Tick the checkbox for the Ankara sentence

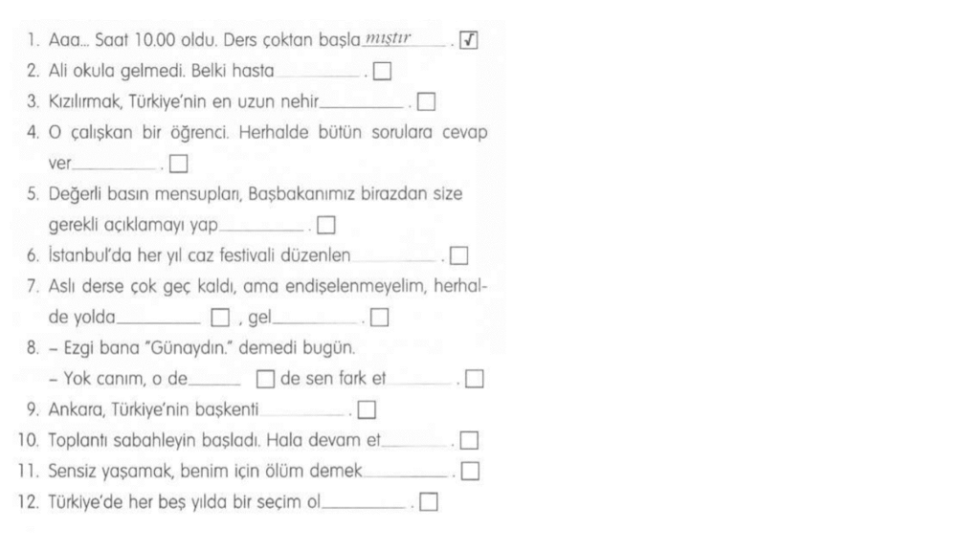coord(367,412)
